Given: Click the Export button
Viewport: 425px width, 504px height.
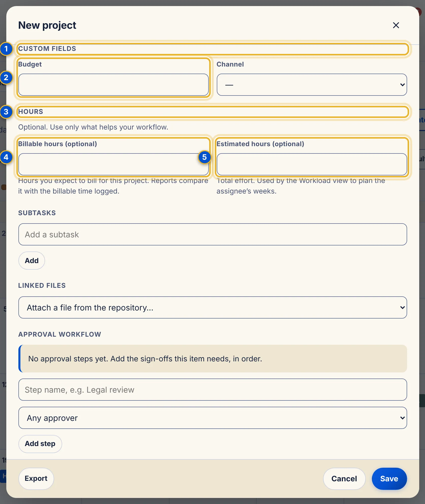Looking at the screenshot, I should tap(36, 479).
